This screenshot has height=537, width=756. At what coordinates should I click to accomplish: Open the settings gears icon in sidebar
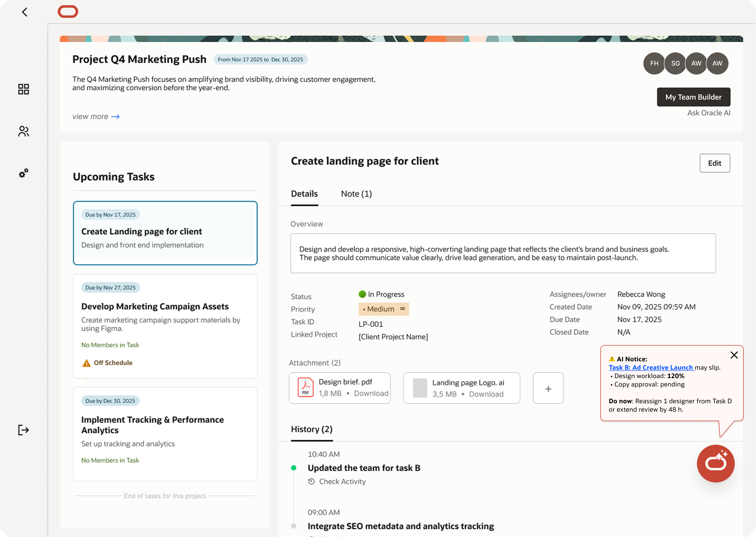tap(24, 173)
